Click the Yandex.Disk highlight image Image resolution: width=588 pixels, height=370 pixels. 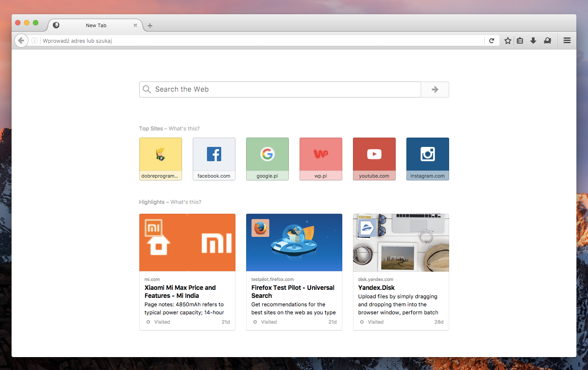(401, 243)
